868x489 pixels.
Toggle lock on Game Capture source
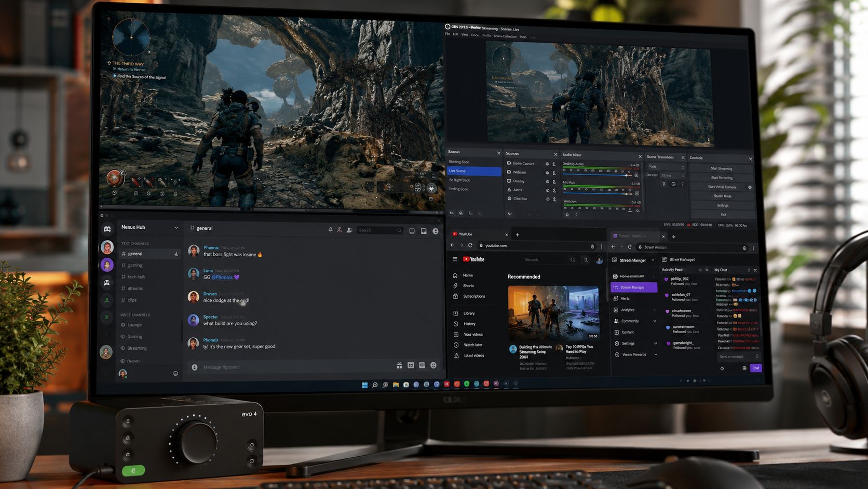pyautogui.click(x=554, y=164)
